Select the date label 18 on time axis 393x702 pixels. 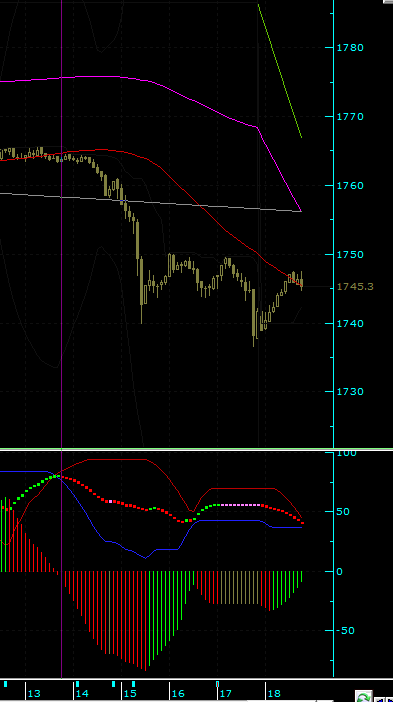274,693
